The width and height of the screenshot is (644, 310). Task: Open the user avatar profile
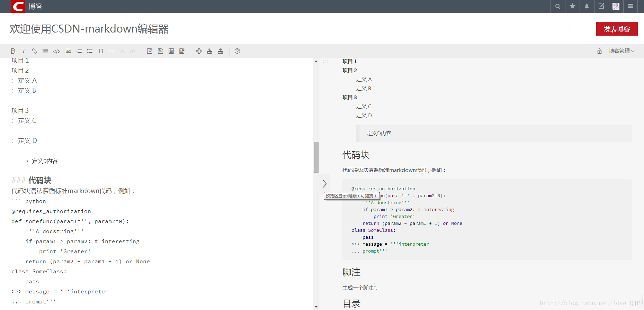[616, 6]
